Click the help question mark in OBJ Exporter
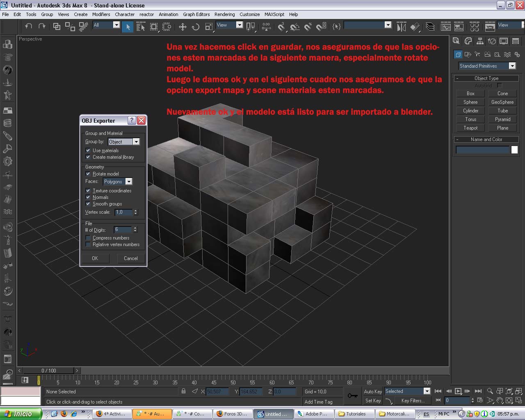This screenshot has width=525, height=420. click(x=132, y=120)
